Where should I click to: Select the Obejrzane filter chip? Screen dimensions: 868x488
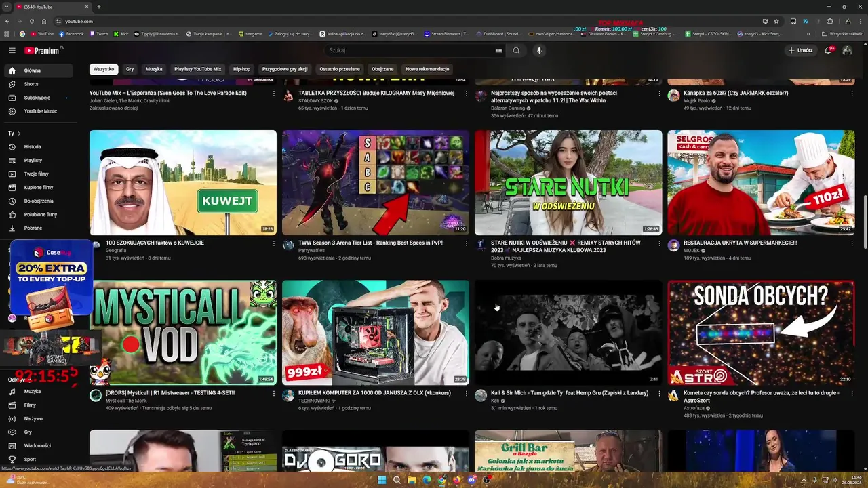pyautogui.click(x=382, y=69)
